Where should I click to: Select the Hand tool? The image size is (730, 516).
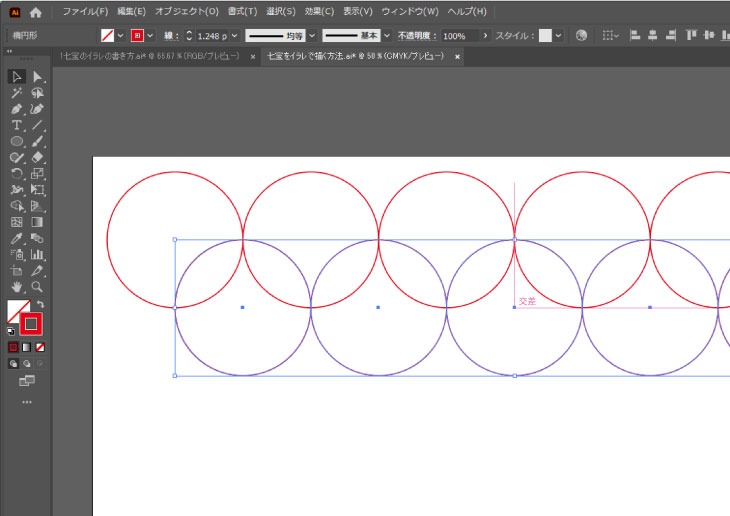click(x=17, y=286)
